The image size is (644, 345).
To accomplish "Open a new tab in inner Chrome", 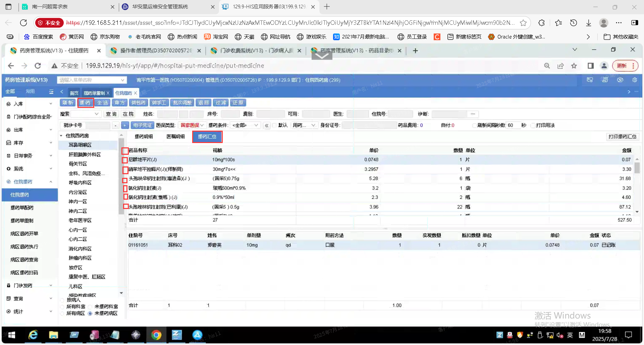I will pyautogui.click(x=415, y=51).
